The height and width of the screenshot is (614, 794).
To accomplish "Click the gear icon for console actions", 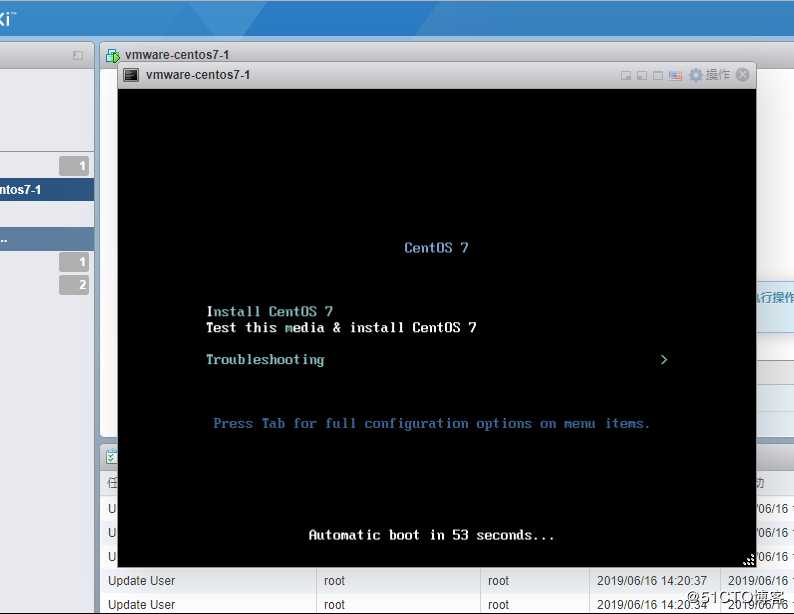I will (696, 75).
